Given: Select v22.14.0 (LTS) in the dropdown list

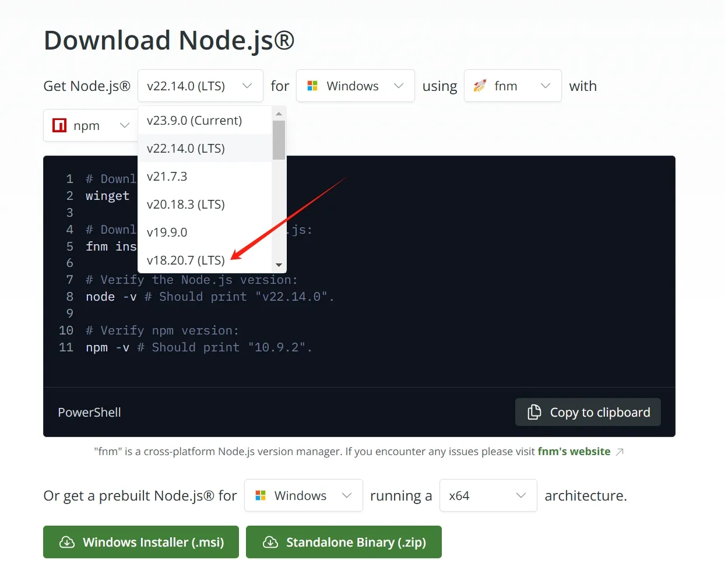Looking at the screenshot, I should click(205, 148).
